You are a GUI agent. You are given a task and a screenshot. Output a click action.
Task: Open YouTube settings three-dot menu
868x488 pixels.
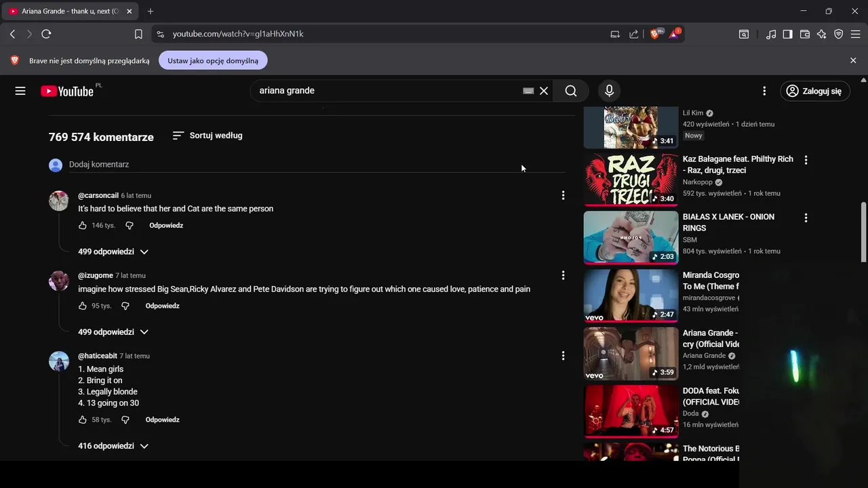(x=764, y=91)
